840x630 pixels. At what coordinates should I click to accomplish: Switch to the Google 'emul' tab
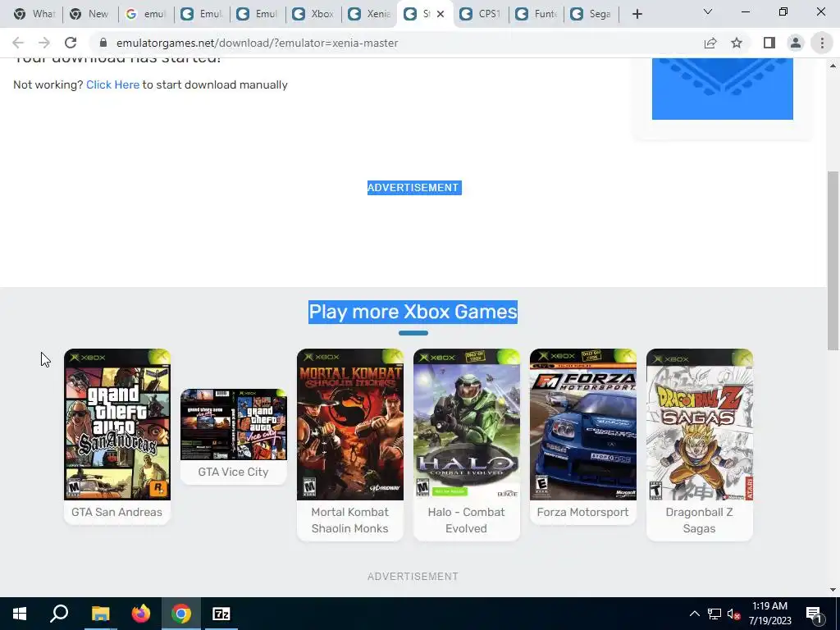[x=145, y=14]
